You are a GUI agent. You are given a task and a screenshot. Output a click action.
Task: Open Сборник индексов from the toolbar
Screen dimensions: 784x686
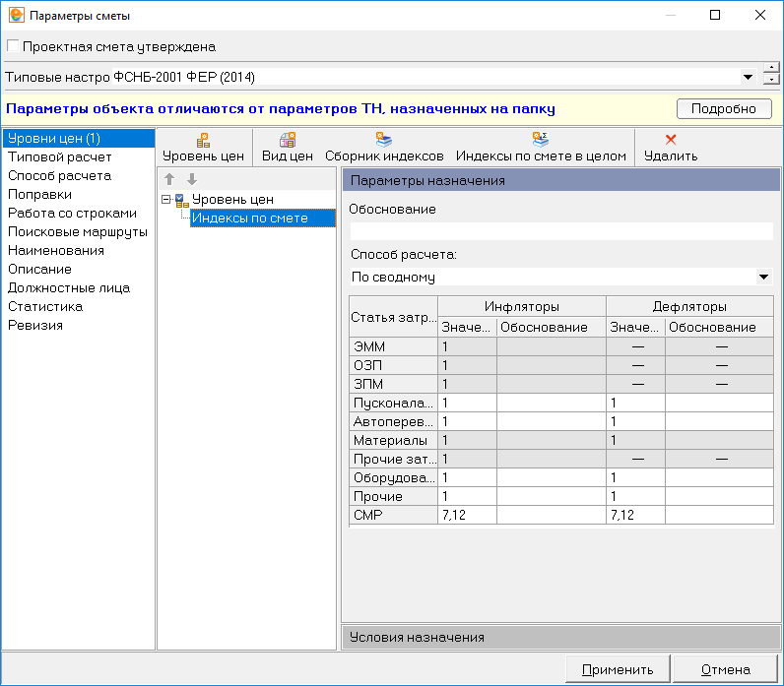coord(384,140)
